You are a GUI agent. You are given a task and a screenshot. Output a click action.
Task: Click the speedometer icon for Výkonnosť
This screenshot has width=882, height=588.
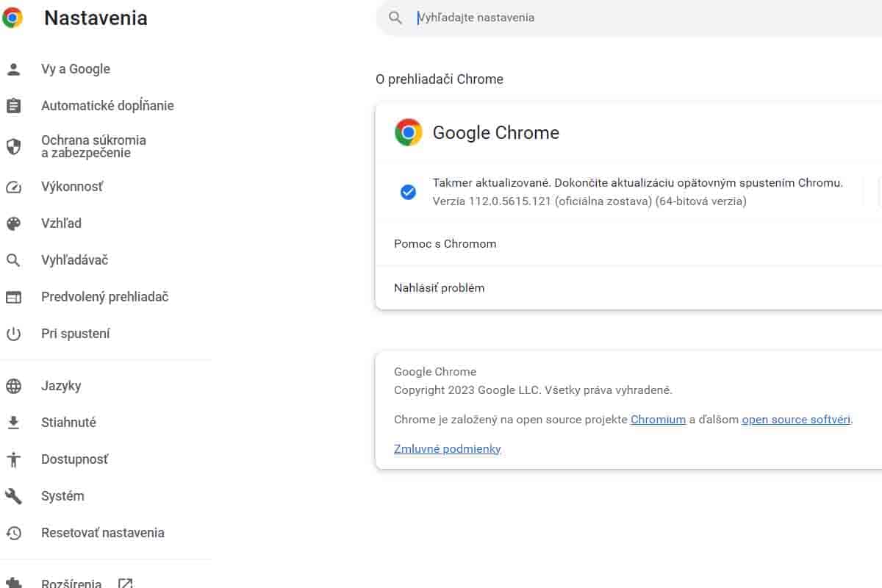[x=13, y=187]
